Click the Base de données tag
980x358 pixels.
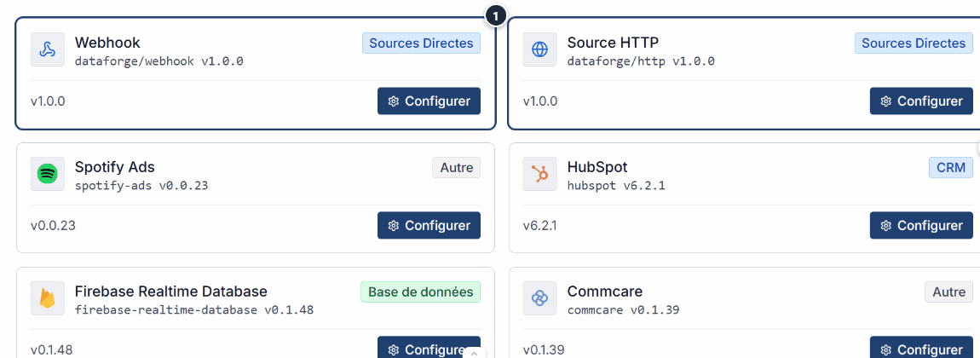[x=420, y=292]
